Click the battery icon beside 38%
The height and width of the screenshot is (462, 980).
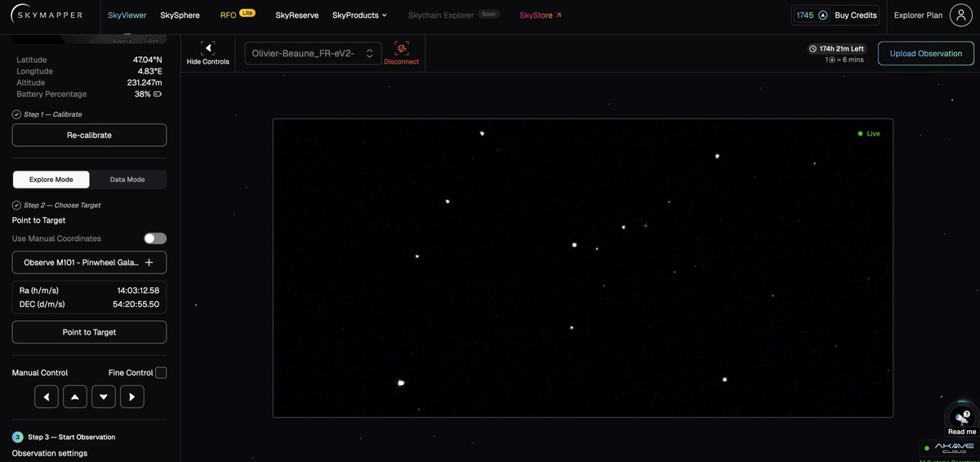pos(158,94)
